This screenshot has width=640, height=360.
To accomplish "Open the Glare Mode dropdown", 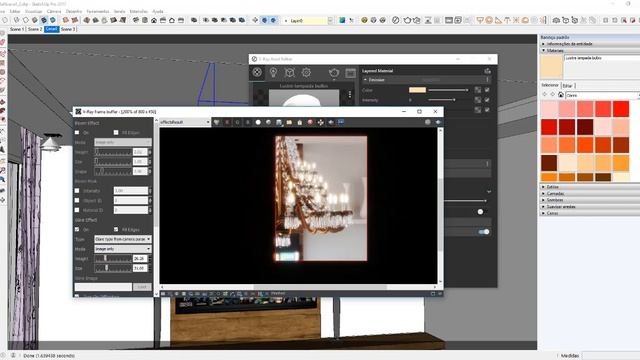I will (123, 249).
